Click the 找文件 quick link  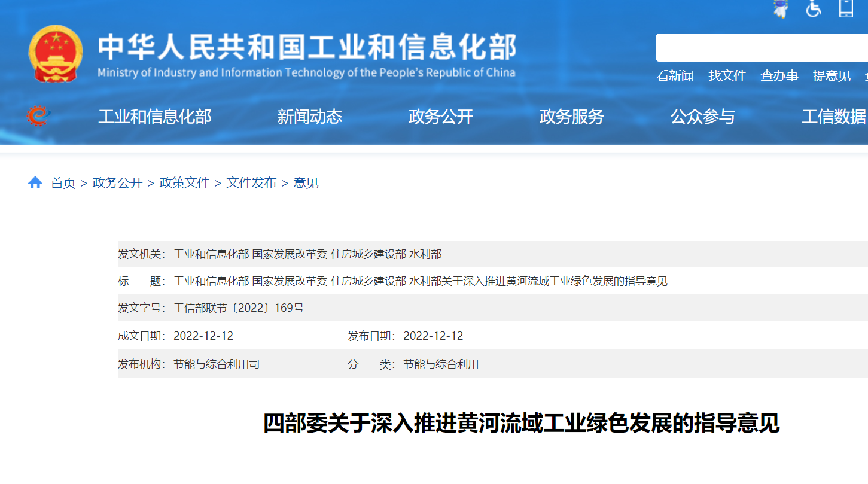click(x=727, y=76)
